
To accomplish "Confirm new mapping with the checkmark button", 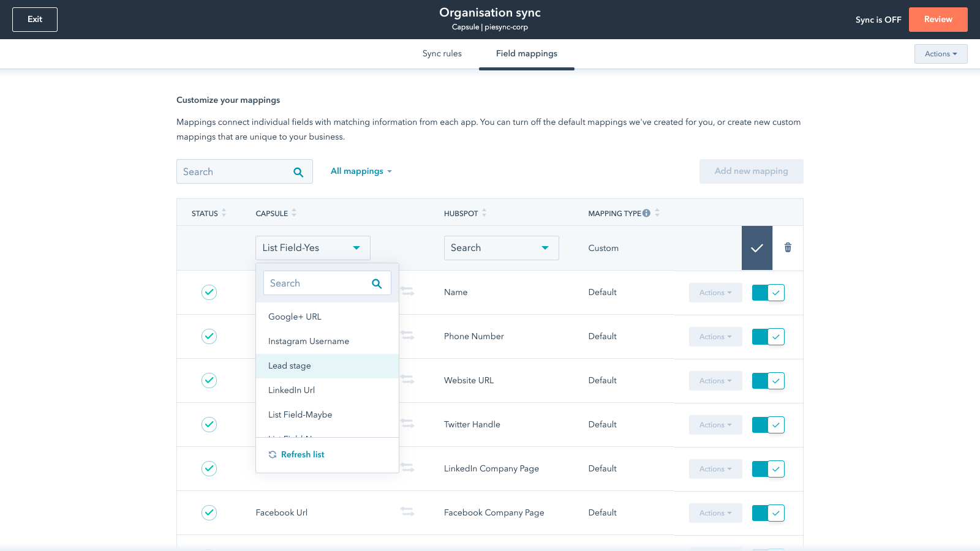I will 757,248.
